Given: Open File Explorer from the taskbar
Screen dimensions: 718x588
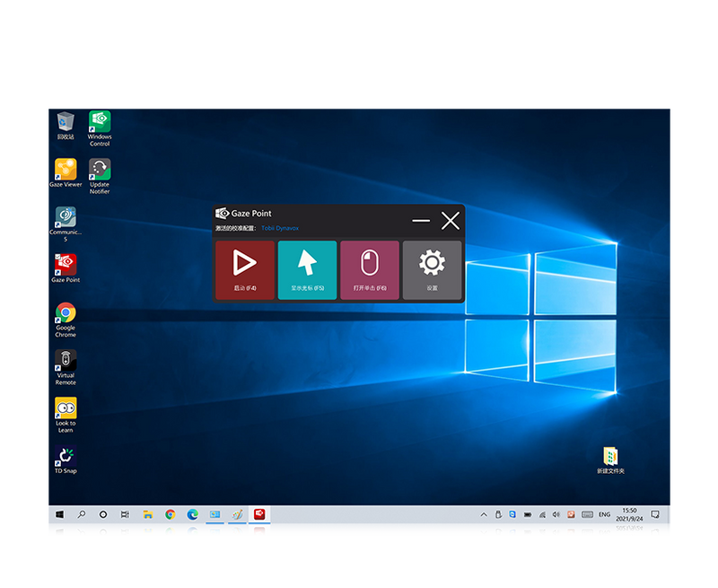Looking at the screenshot, I should coord(147,514).
